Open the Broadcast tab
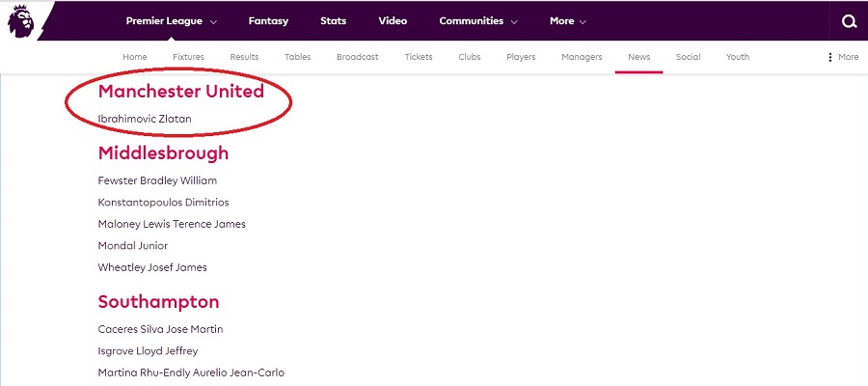This screenshot has height=386, width=868. [357, 57]
